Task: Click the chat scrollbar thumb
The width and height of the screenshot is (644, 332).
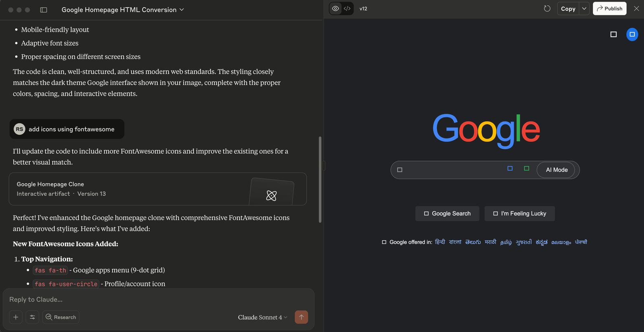Action: pyautogui.click(x=320, y=179)
